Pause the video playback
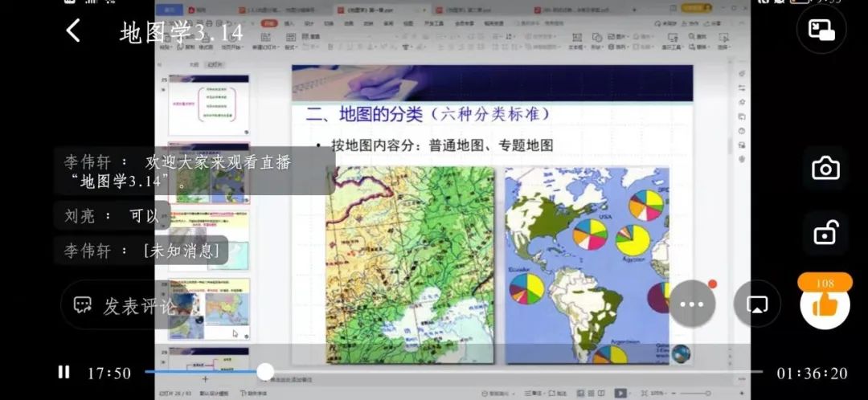The width and height of the screenshot is (868, 400). 63,372
